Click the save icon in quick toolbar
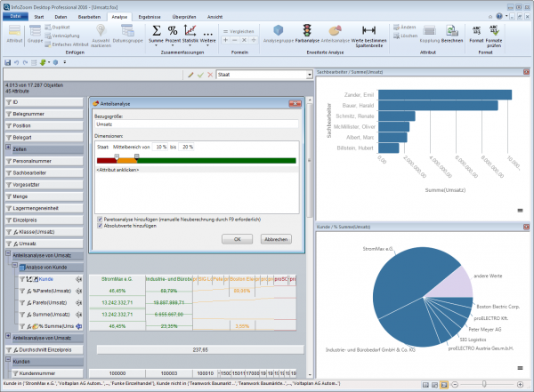The height and width of the screenshot is (392, 534). click(7, 62)
